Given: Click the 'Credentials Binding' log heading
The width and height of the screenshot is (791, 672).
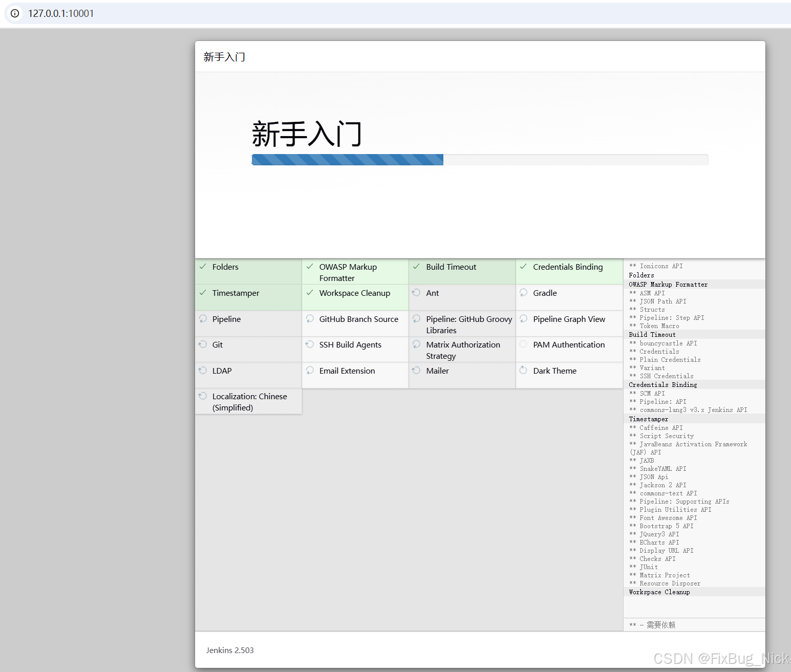Looking at the screenshot, I should [663, 385].
